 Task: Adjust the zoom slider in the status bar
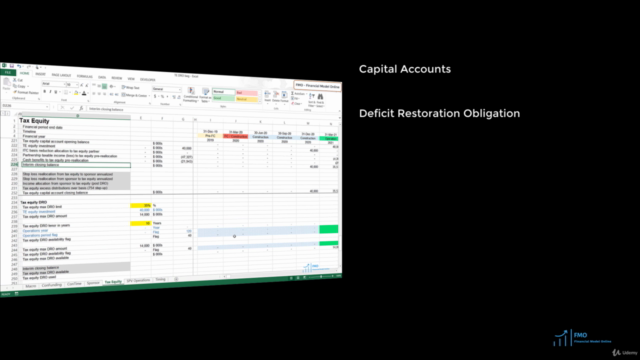click(x=322, y=277)
